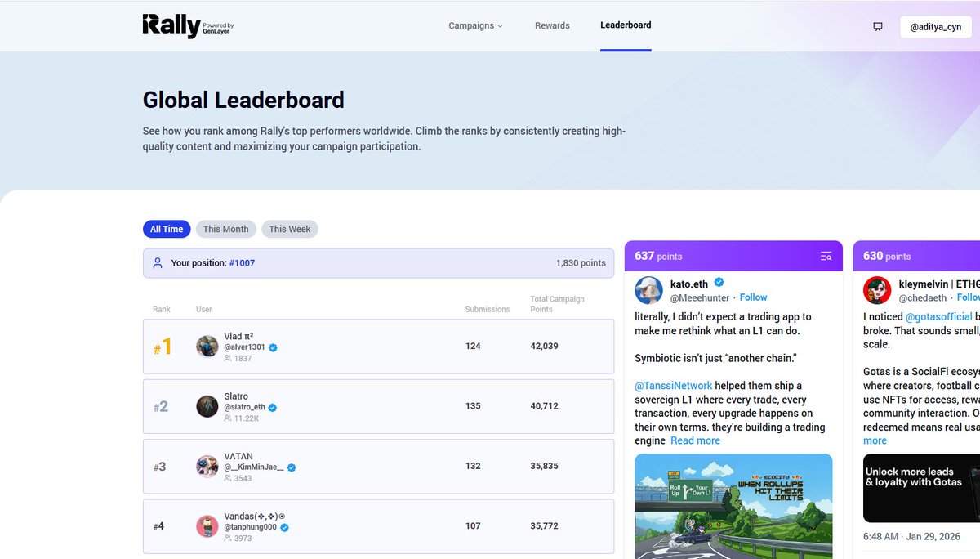The width and height of the screenshot is (980, 559).
Task: Switch to This Month filter
Action: pos(226,229)
